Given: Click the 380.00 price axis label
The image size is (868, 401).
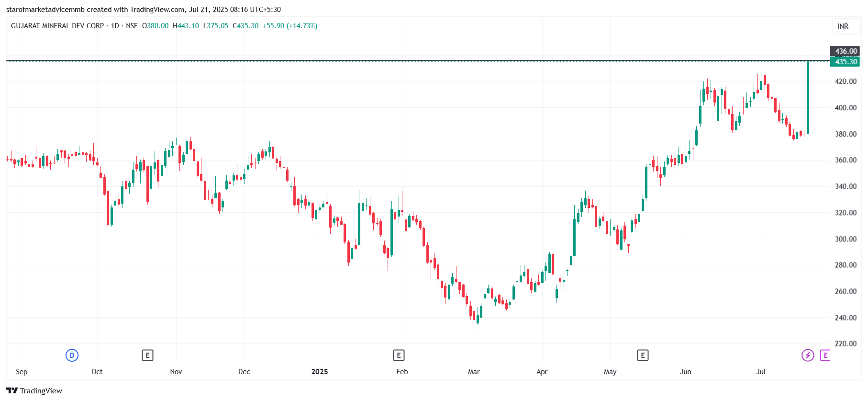Looking at the screenshot, I should pyautogui.click(x=846, y=134).
